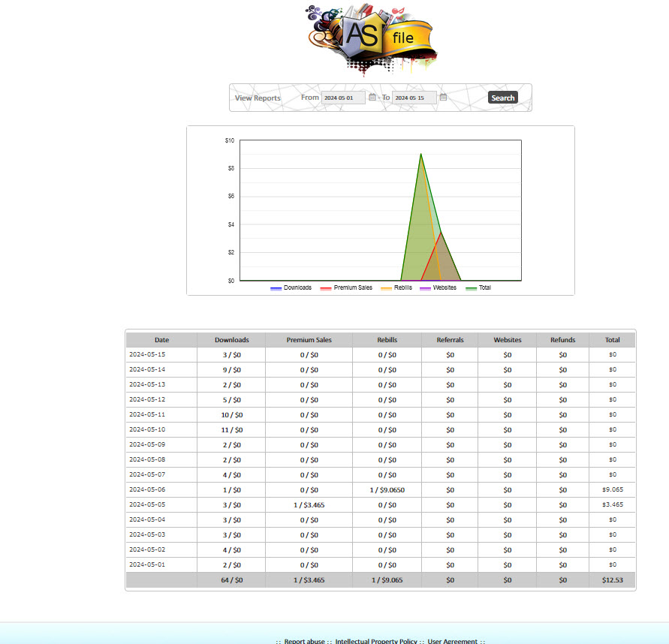669x644 pixels.
Task: Open the To date calendar picker
Action: coord(443,98)
